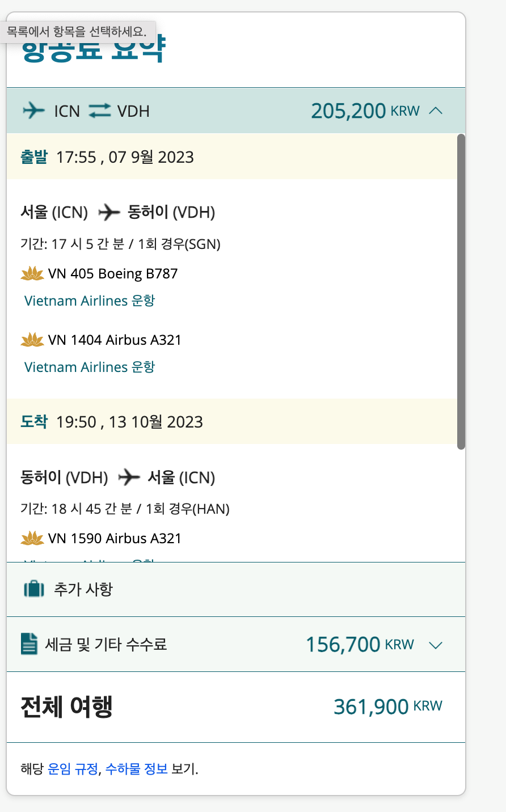Click the lotus logo next to VN 1404

click(x=32, y=340)
